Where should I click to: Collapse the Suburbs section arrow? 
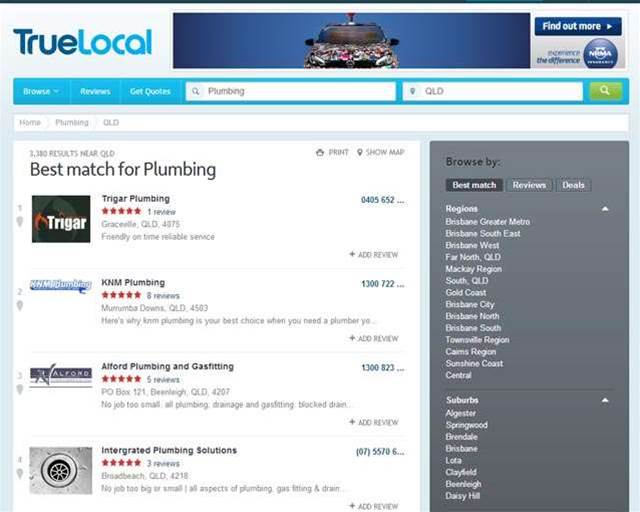coord(605,400)
